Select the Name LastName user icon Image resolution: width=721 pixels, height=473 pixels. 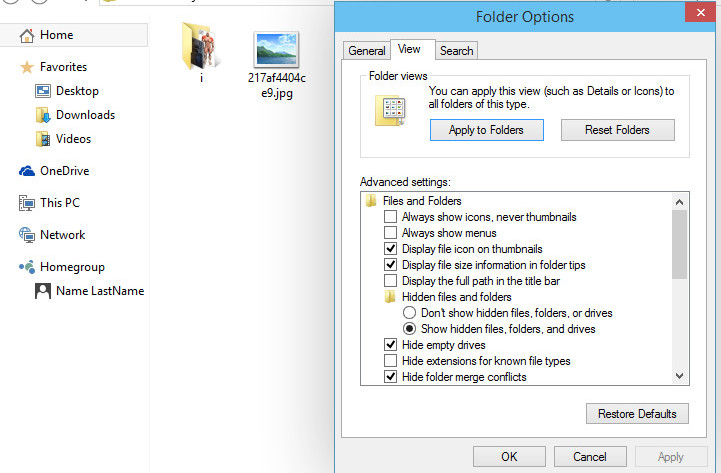point(43,291)
